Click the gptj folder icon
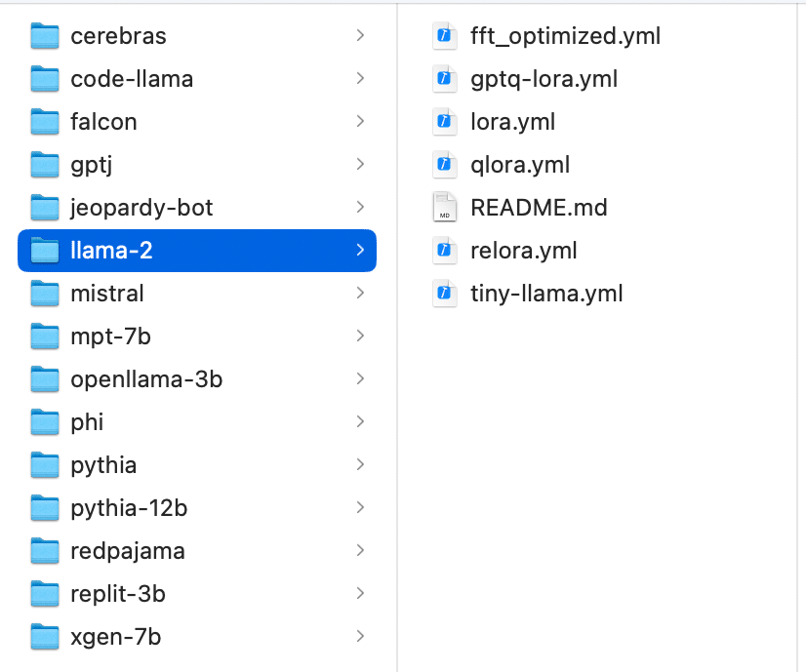This screenshot has width=806, height=672. [x=45, y=165]
